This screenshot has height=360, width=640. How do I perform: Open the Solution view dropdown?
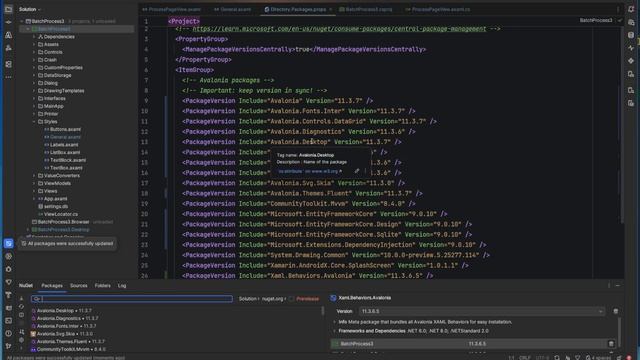click(x=30, y=9)
